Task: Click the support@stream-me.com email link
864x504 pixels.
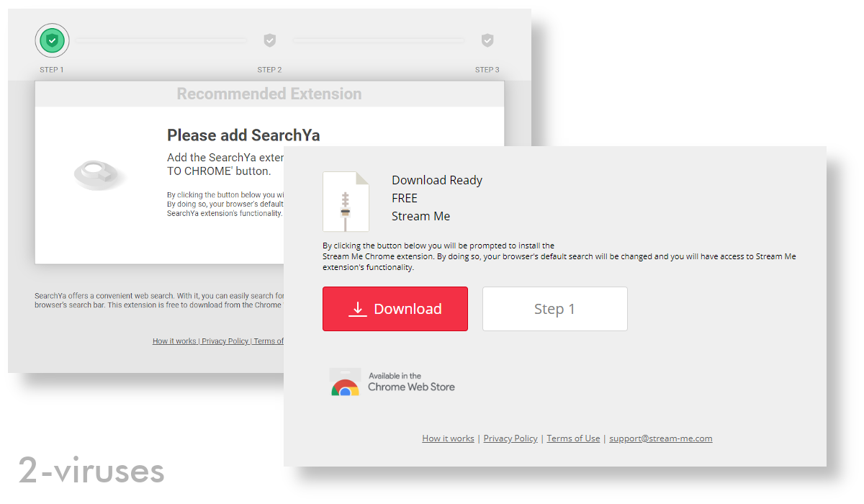Action: (660, 438)
